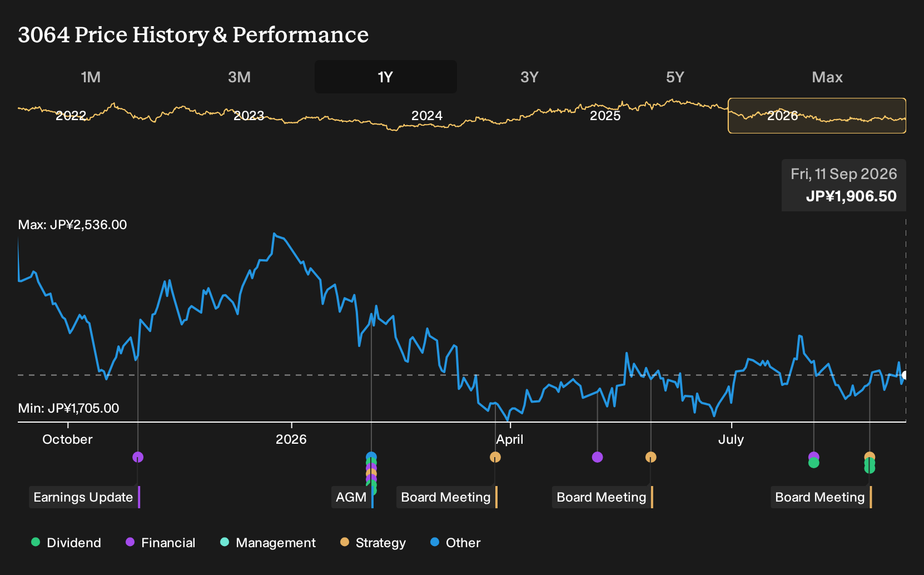
Task: Click the 3064 Price History & Performance heading
Action: point(193,35)
